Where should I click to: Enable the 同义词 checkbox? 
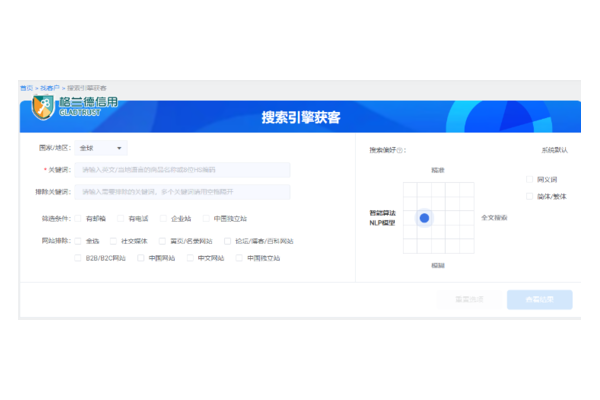[x=530, y=179]
